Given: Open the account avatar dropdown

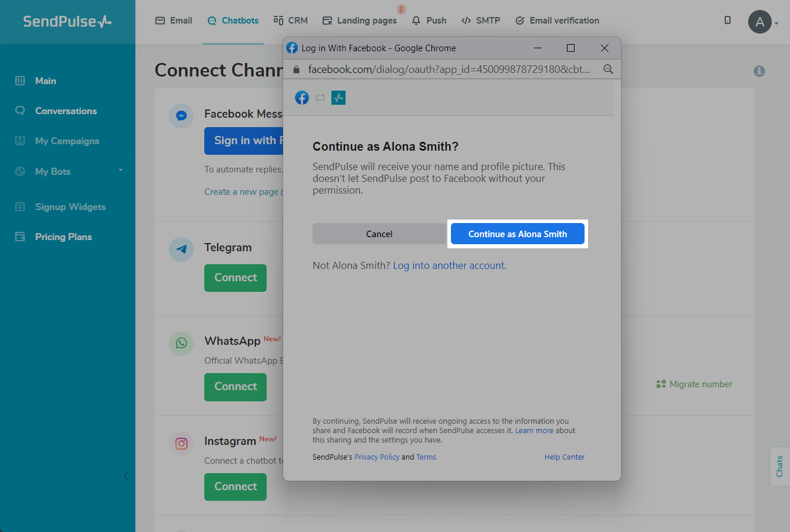Looking at the screenshot, I should 762,22.
